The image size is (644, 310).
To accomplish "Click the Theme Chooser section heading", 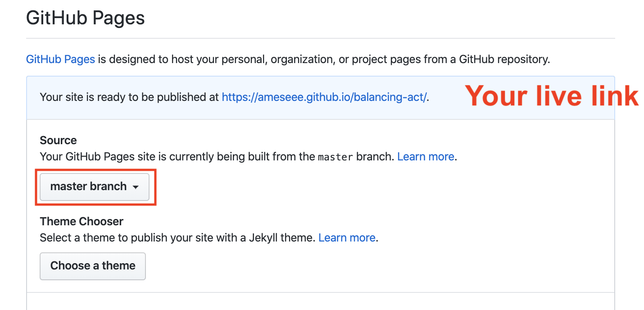I will pyautogui.click(x=82, y=221).
